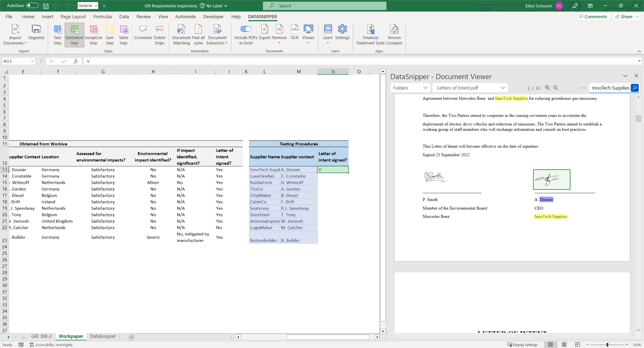Zoom out the document viewer

point(556,88)
